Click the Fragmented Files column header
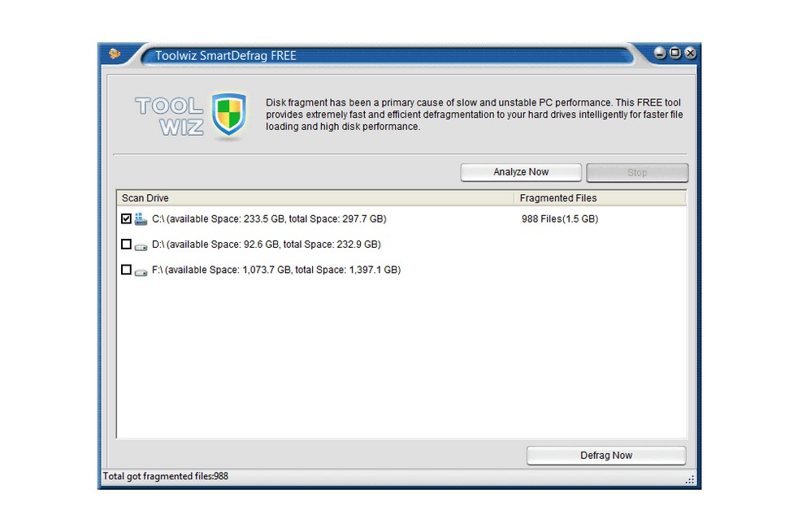This screenshot has height=532, width=798. pyautogui.click(x=600, y=198)
